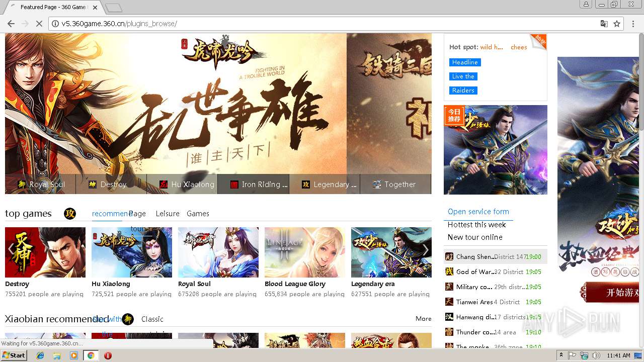The image size is (644, 362).
Task: Open the Blood League Glory thumbnail
Action: click(305, 252)
